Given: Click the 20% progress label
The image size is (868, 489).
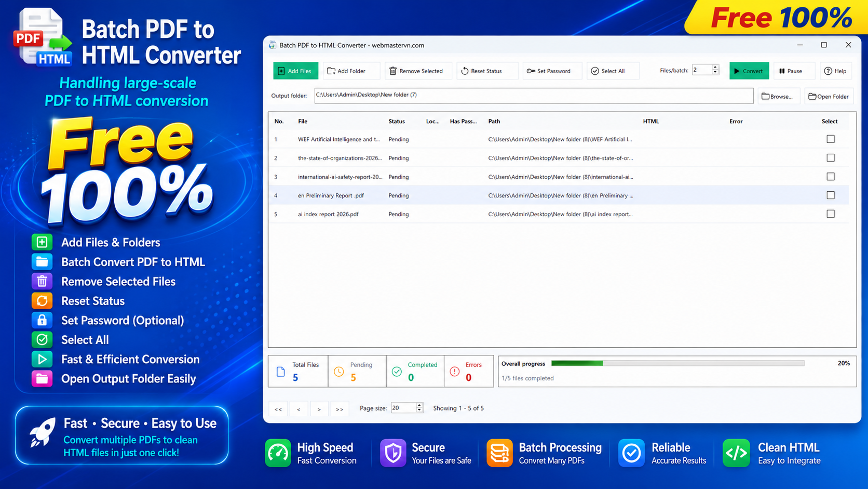Looking at the screenshot, I should tap(844, 363).
